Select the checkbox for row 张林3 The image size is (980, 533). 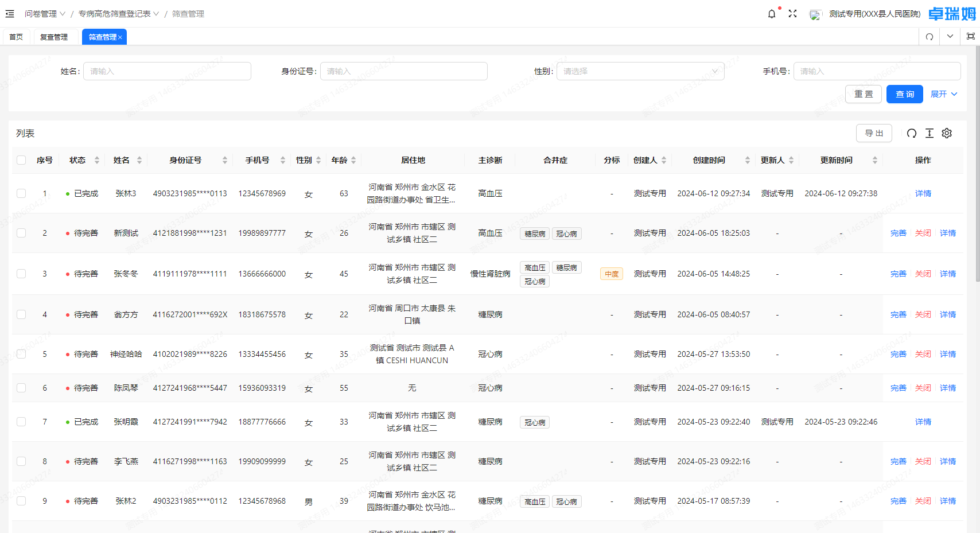click(x=21, y=193)
